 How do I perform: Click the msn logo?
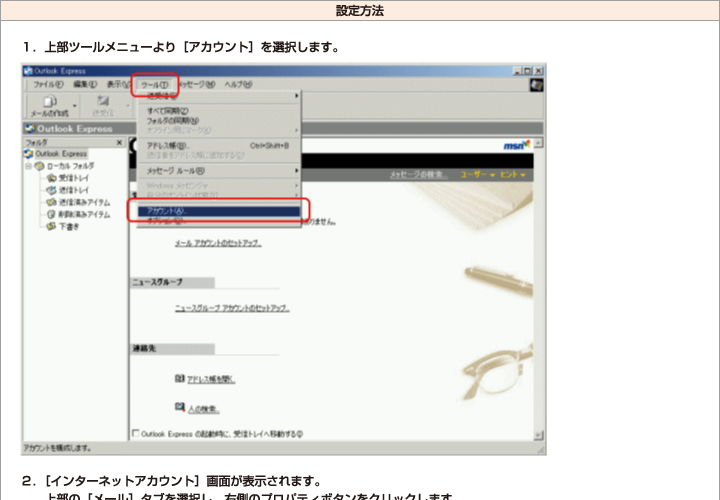click(x=517, y=145)
